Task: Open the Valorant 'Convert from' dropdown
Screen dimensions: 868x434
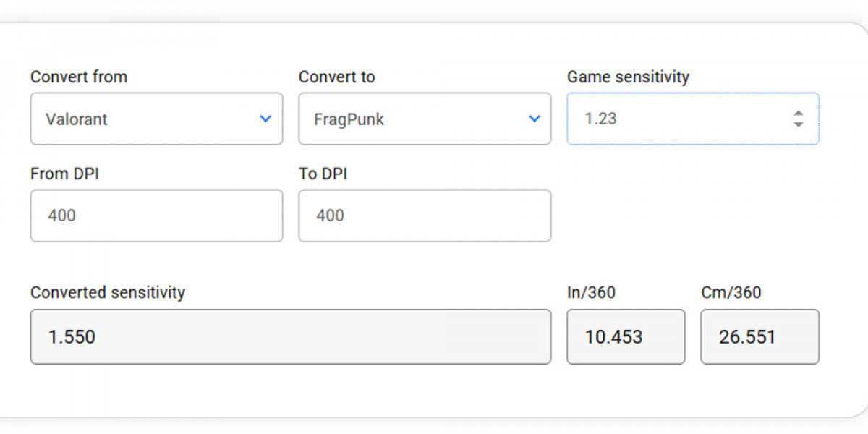Action: click(x=156, y=119)
